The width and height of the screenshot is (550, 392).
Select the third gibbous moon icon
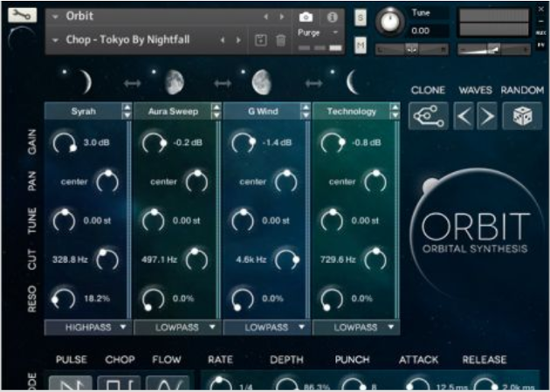point(261,82)
